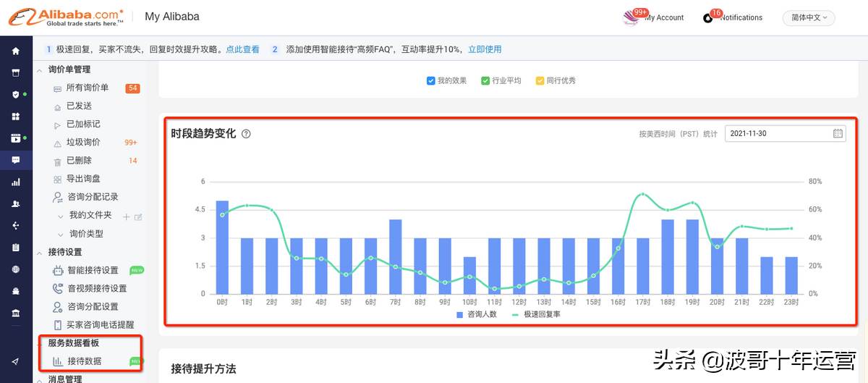
Task: Click the 7时 bar in chart
Action: (396, 256)
